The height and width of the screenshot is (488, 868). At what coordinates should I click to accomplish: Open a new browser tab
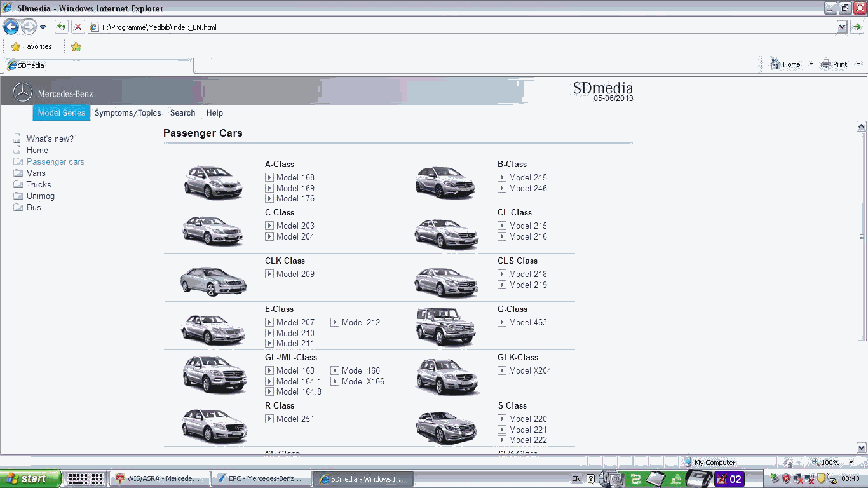[x=203, y=65]
